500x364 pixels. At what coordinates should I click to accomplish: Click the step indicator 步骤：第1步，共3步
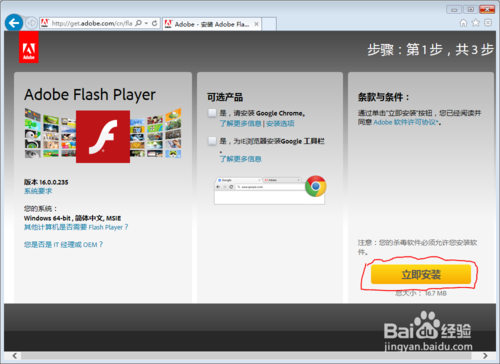tap(430, 50)
